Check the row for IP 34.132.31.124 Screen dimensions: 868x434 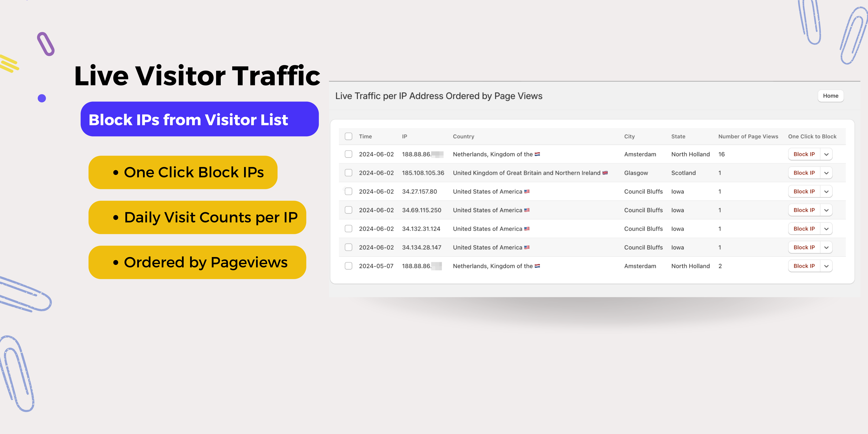tap(348, 228)
